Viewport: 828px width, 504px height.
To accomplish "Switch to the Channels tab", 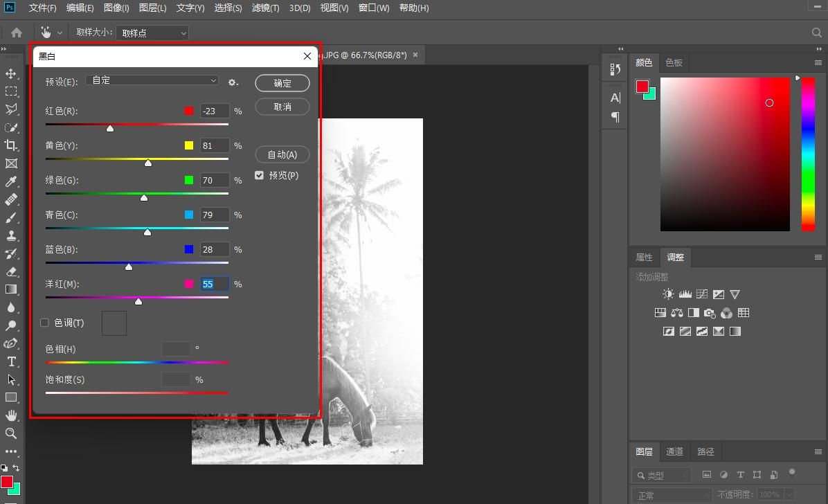I will (x=674, y=451).
